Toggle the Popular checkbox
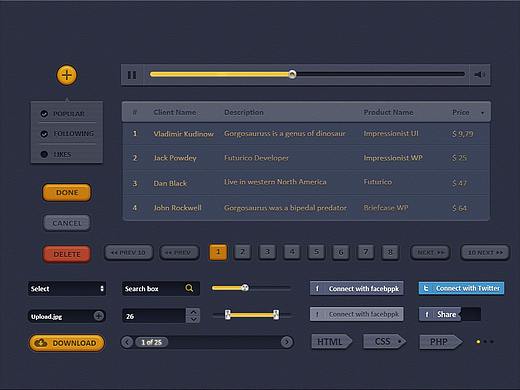 tap(44, 114)
